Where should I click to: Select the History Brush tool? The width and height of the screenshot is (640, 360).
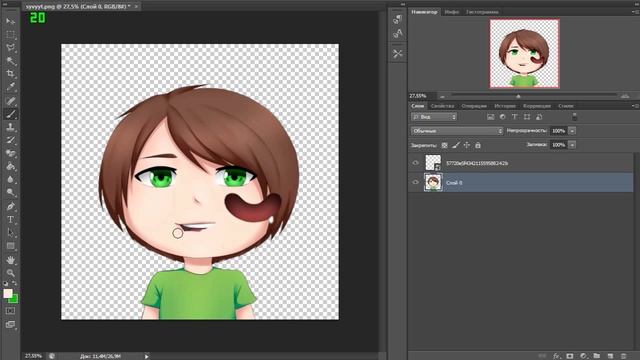(10, 140)
